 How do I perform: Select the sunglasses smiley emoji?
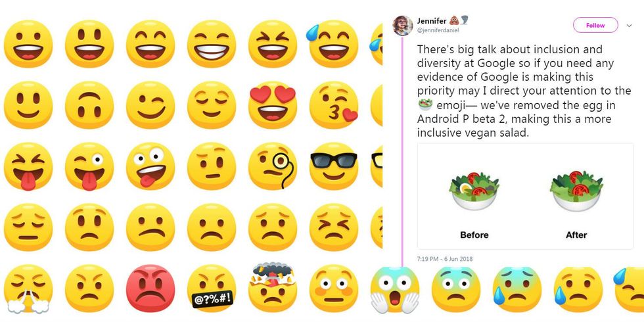pyautogui.click(x=334, y=166)
